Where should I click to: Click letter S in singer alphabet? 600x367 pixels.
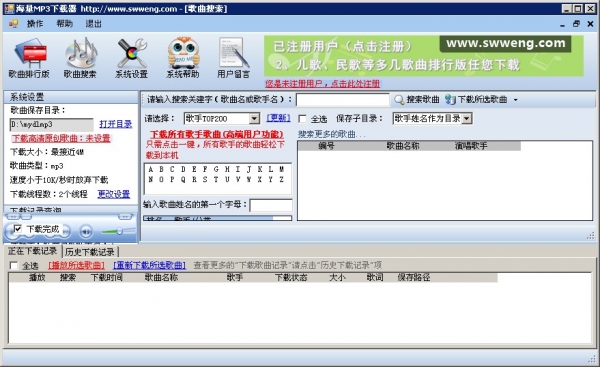pyautogui.click(x=205, y=179)
